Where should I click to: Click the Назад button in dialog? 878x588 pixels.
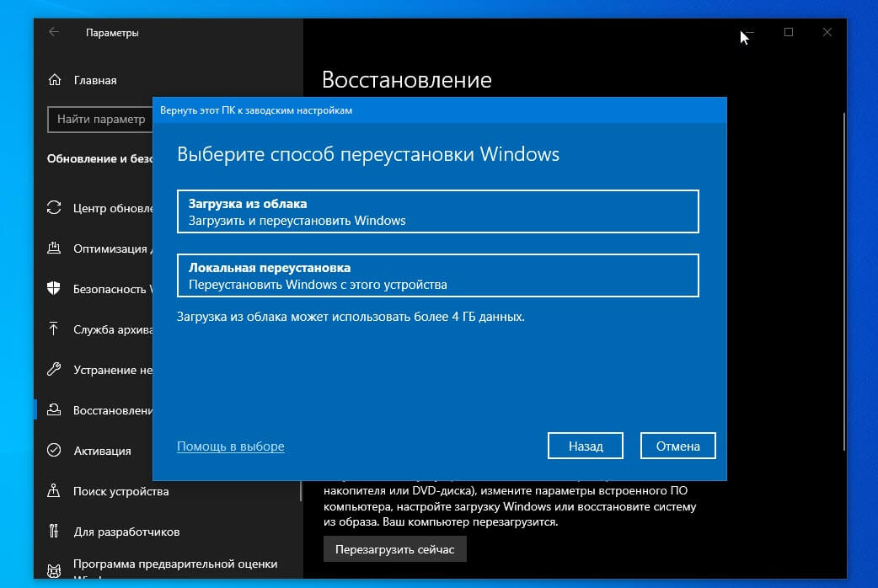[x=585, y=446]
